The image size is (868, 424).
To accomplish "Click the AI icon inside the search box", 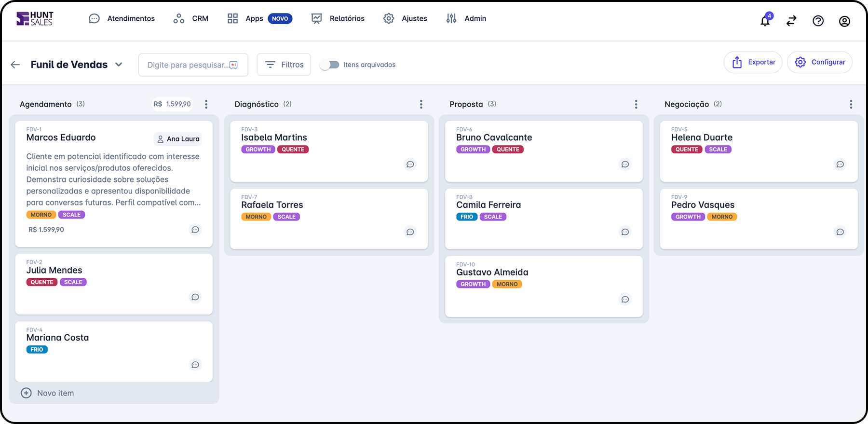I will tap(234, 65).
